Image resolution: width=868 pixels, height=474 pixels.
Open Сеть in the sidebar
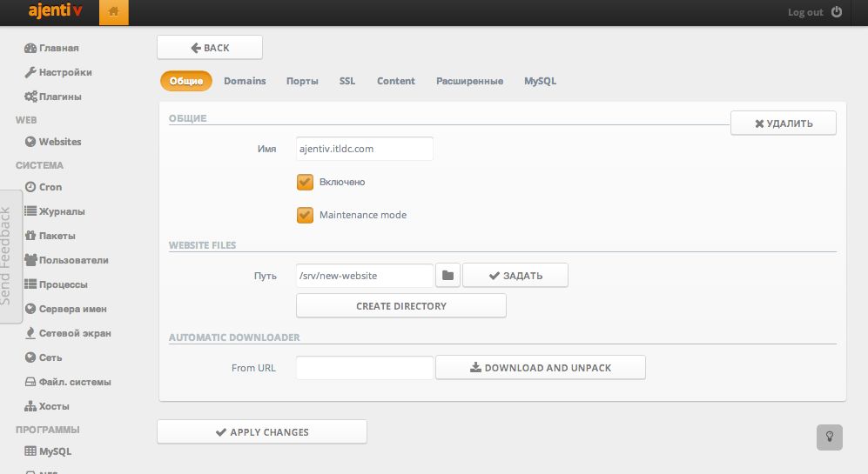[x=44, y=357]
